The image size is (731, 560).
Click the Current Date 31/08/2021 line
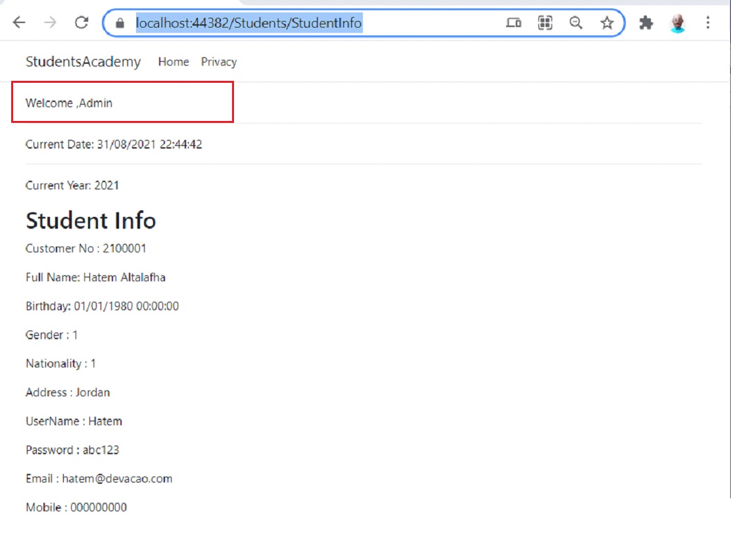[x=114, y=145]
